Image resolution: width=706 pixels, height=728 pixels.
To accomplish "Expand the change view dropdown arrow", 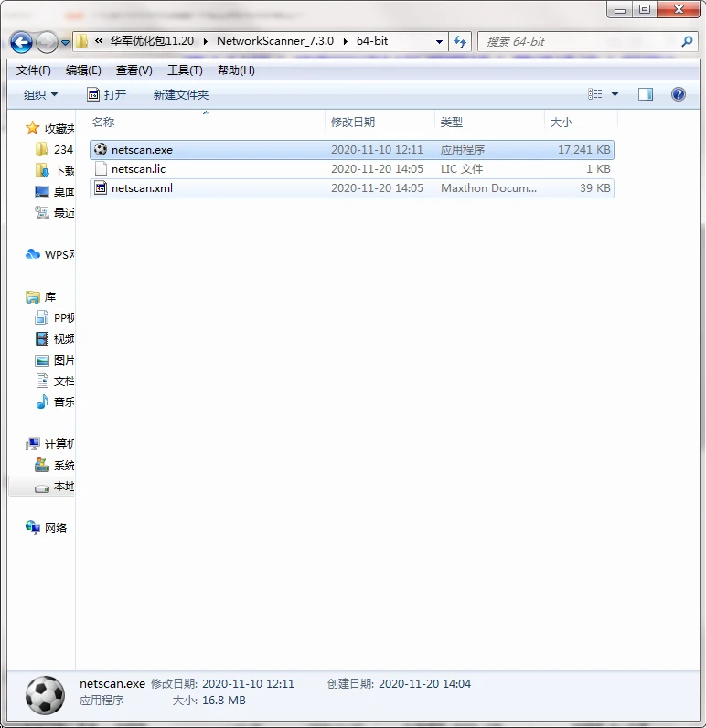I will [615, 94].
